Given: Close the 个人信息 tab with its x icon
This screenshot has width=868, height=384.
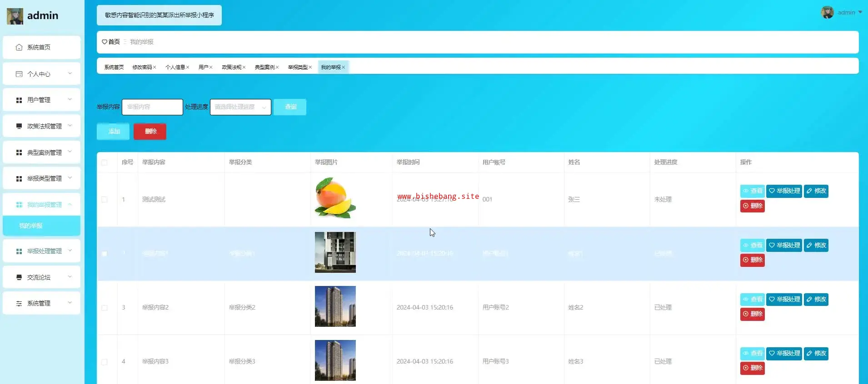Looking at the screenshot, I should (188, 67).
